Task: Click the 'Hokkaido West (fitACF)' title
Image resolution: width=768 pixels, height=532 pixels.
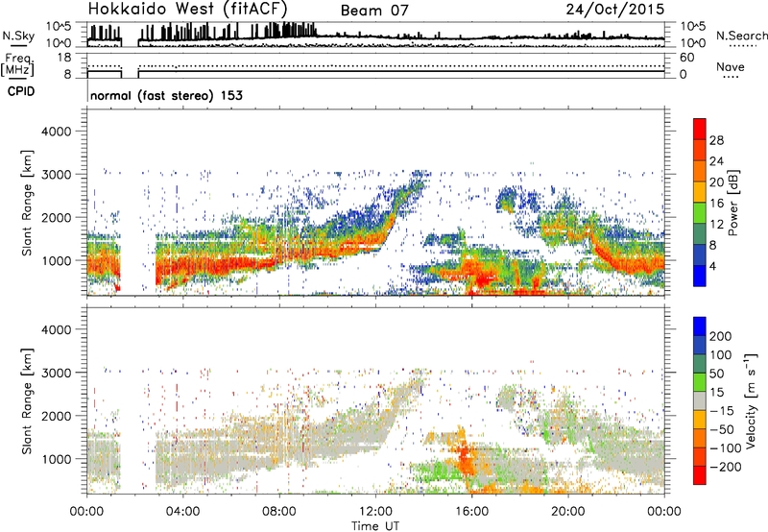Action: (x=187, y=9)
